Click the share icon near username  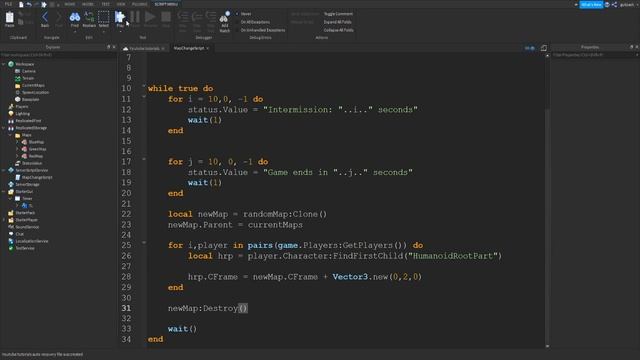615,4
